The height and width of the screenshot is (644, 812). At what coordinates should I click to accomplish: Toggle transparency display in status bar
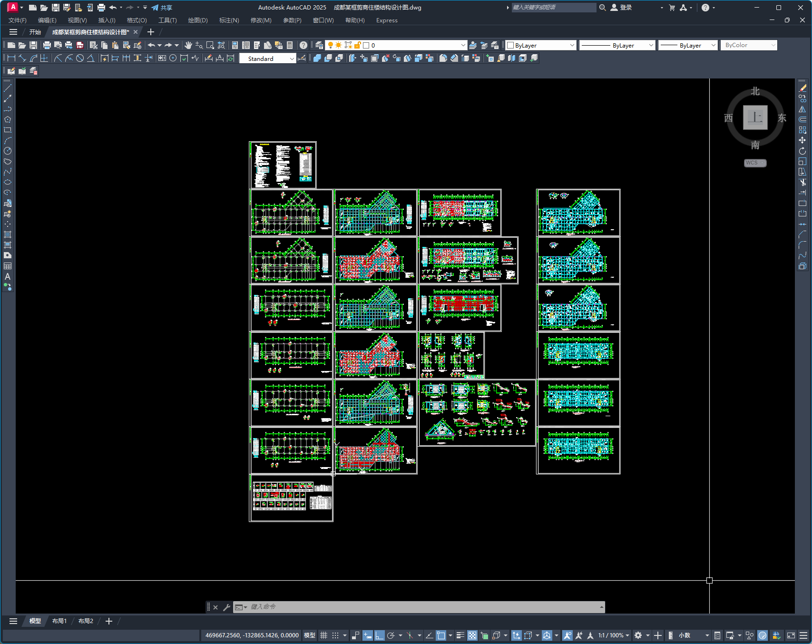(x=472, y=635)
